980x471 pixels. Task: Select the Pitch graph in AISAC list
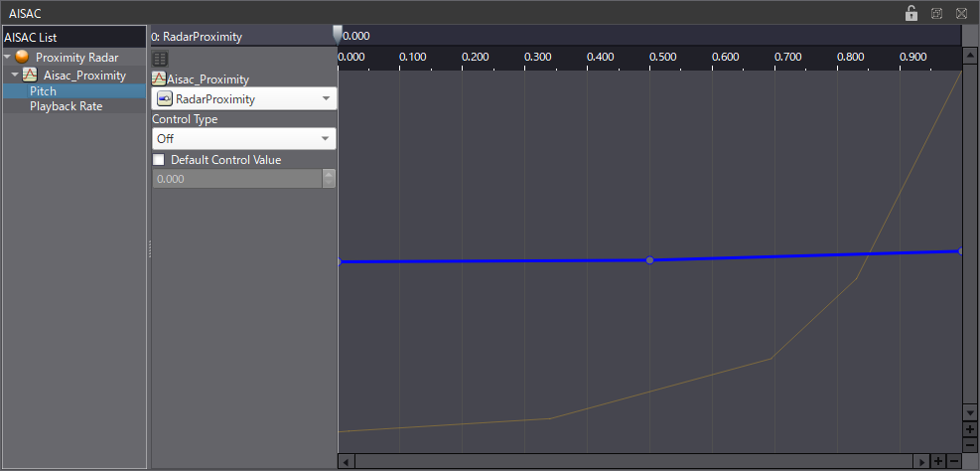pos(74,91)
